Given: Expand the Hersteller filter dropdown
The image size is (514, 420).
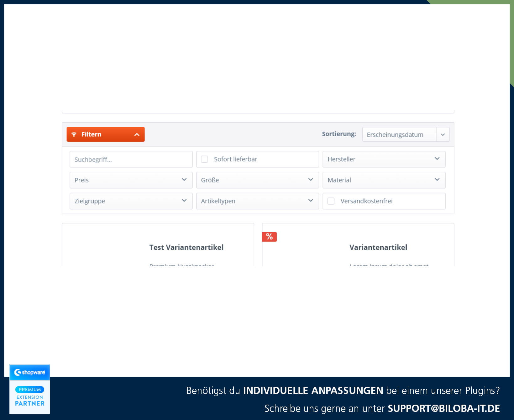Looking at the screenshot, I should pyautogui.click(x=384, y=159).
